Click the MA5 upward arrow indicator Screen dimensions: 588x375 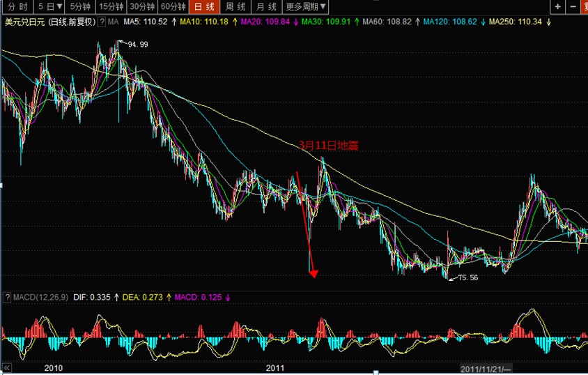[x=173, y=22]
